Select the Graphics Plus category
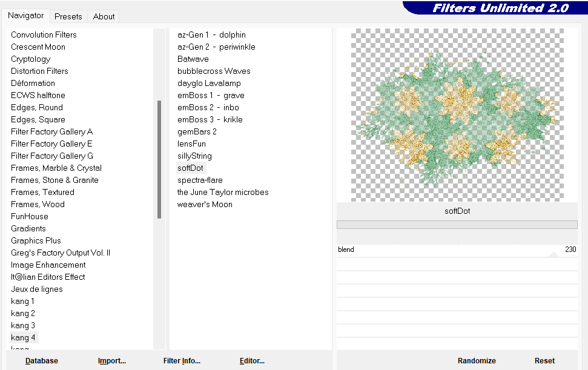588x370 pixels. coord(36,240)
